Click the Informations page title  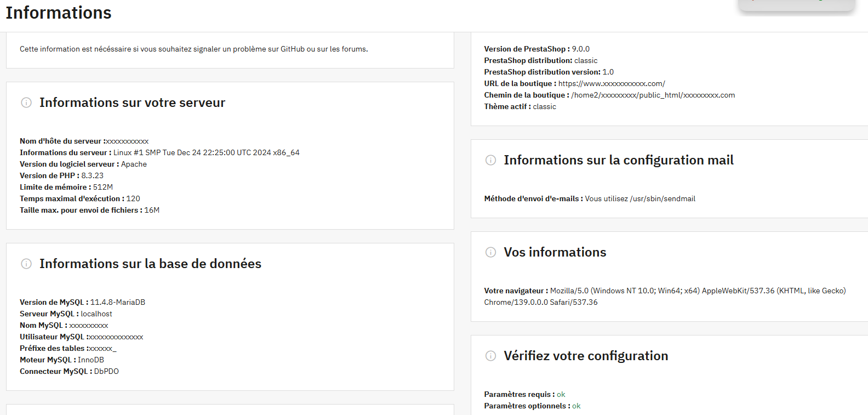(x=59, y=13)
